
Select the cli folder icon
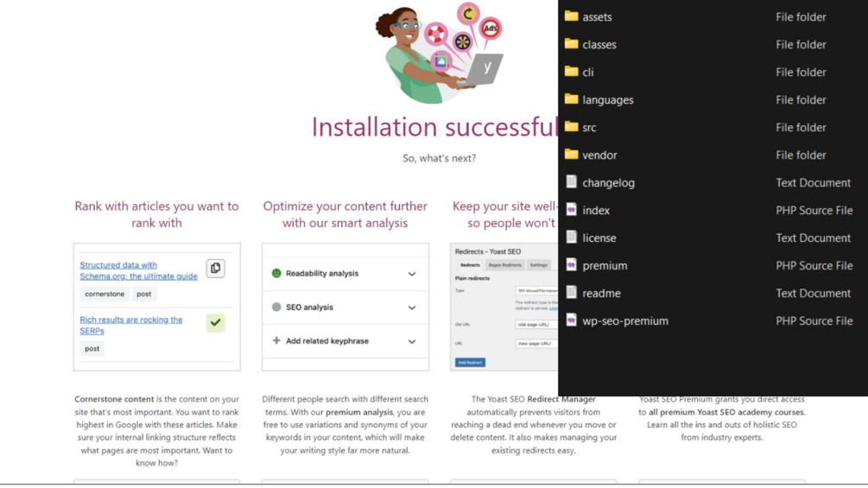coord(571,72)
